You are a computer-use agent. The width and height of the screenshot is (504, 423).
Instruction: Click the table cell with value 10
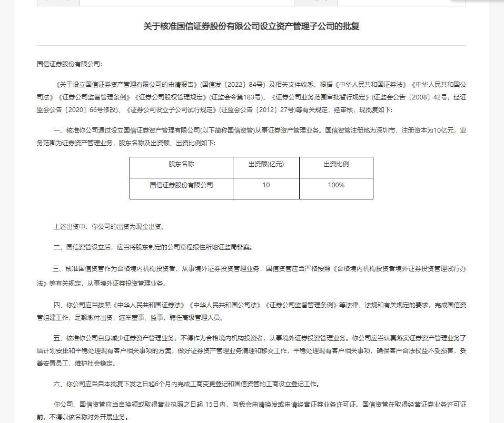[266, 185]
